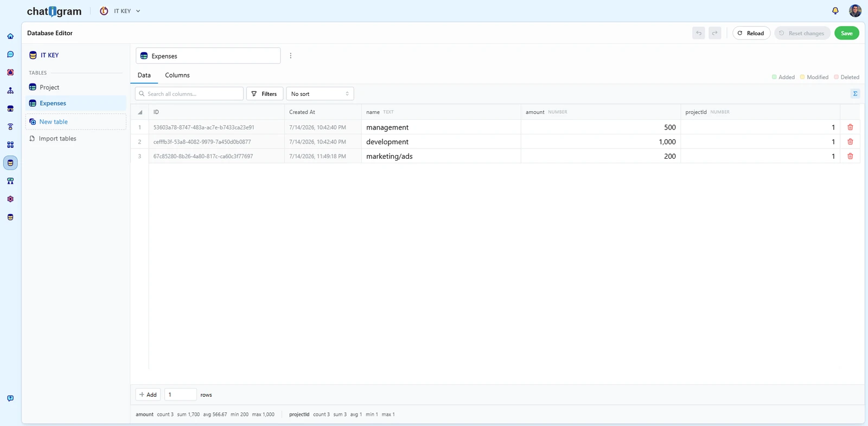The image size is (868, 426).
Task: Focus the rows count input
Action: point(180,395)
